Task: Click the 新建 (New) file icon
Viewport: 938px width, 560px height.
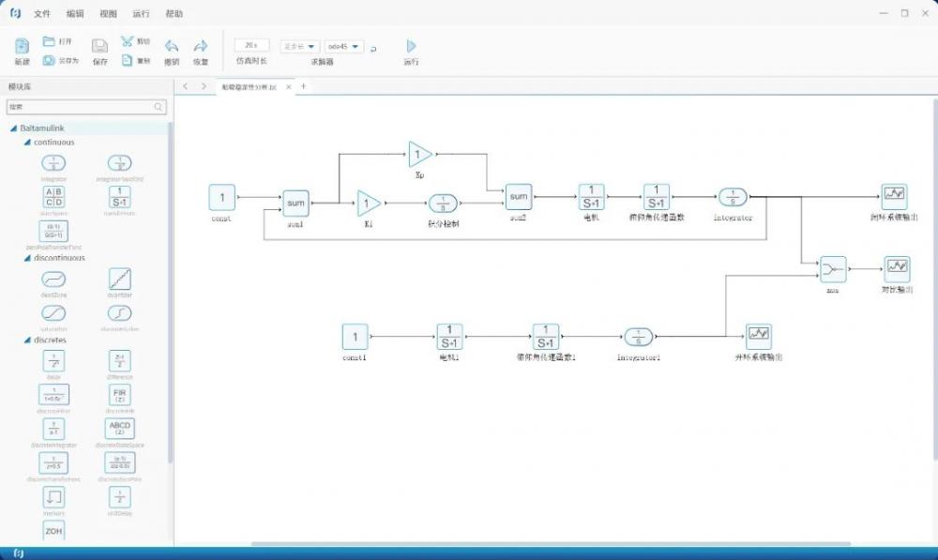Action: tap(22, 46)
